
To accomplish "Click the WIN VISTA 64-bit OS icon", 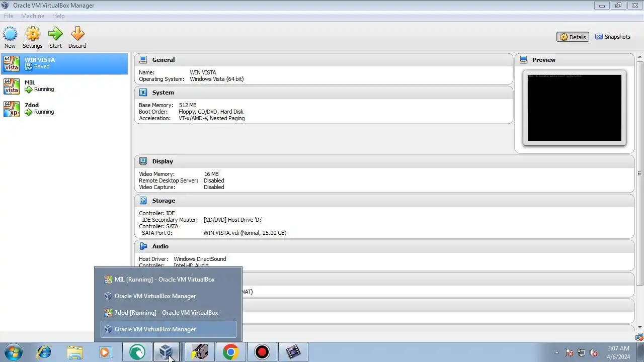I will pos(12,64).
